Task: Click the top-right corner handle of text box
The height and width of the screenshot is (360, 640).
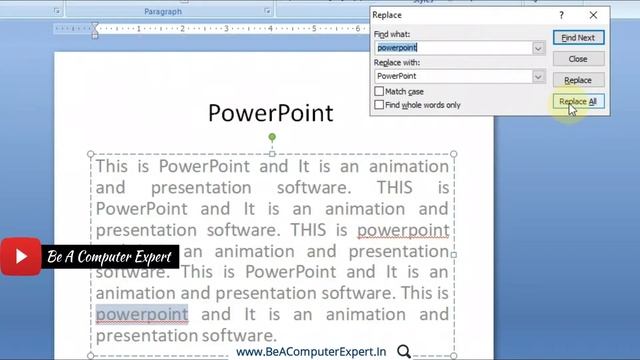Action: 453,154
